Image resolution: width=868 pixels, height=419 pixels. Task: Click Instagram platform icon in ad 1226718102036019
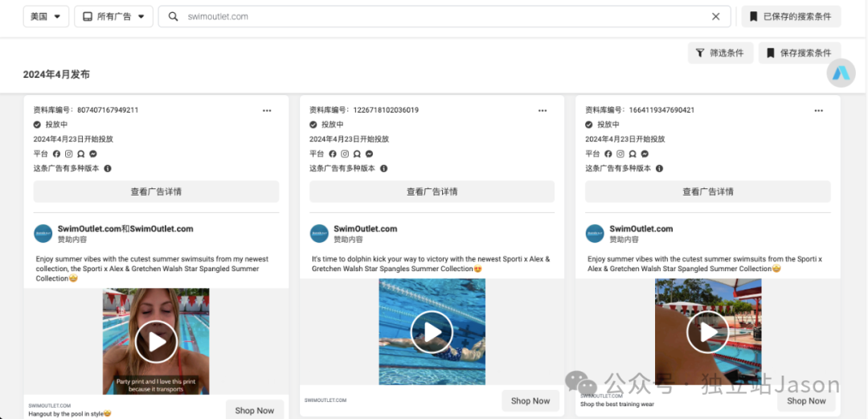[x=345, y=154]
